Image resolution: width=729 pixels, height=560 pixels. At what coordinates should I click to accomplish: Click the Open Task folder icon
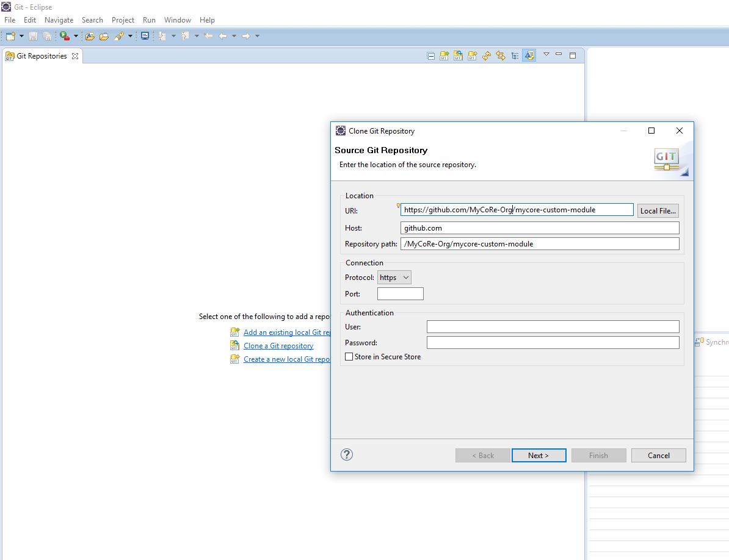[104, 36]
